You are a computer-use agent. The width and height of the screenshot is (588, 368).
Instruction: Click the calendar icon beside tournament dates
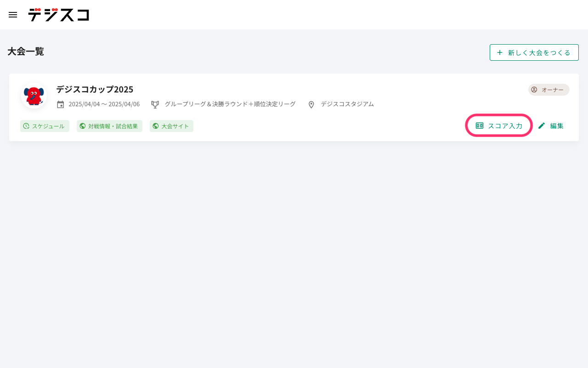point(61,104)
